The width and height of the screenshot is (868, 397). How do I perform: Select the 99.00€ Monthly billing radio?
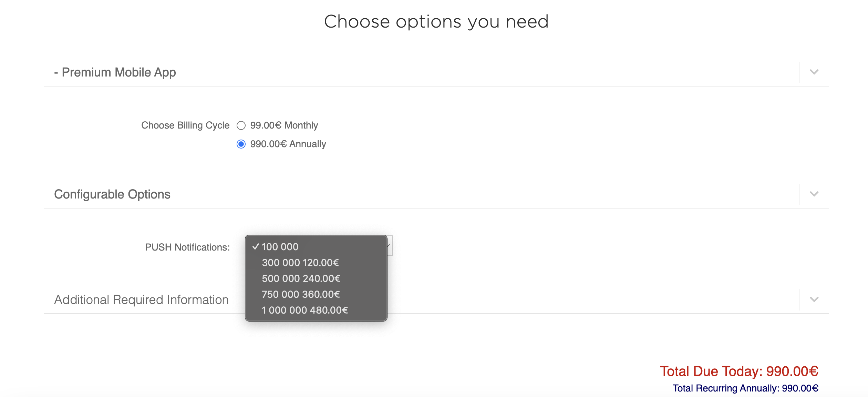click(241, 125)
